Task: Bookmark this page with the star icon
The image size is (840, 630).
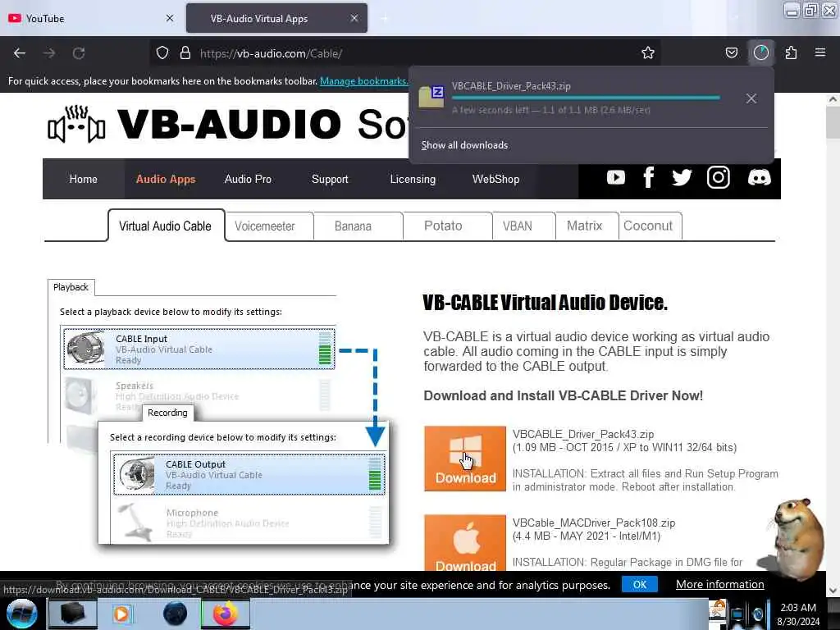Action: pos(648,53)
